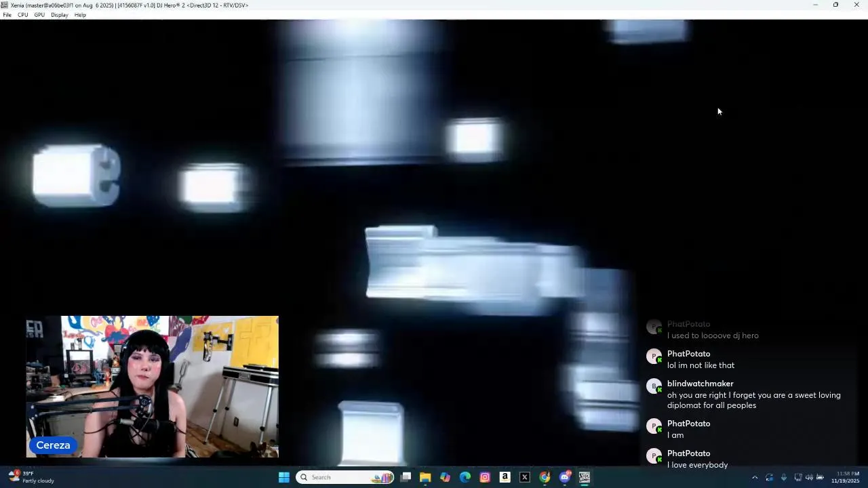
Task: Show hidden system tray icons
Action: point(755,477)
